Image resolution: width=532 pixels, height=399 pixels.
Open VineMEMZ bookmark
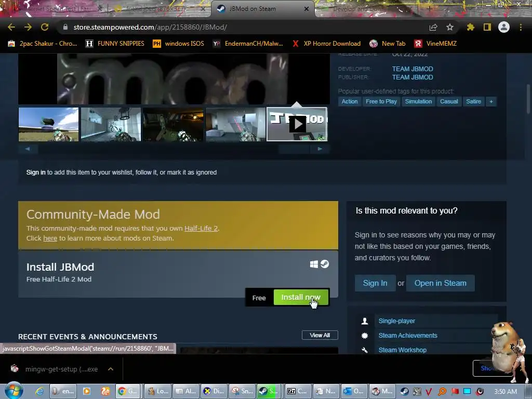(436, 44)
